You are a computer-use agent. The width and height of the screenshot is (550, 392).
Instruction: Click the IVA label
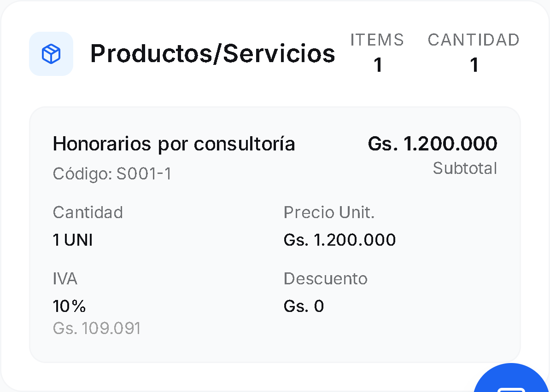pyautogui.click(x=65, y=279)
